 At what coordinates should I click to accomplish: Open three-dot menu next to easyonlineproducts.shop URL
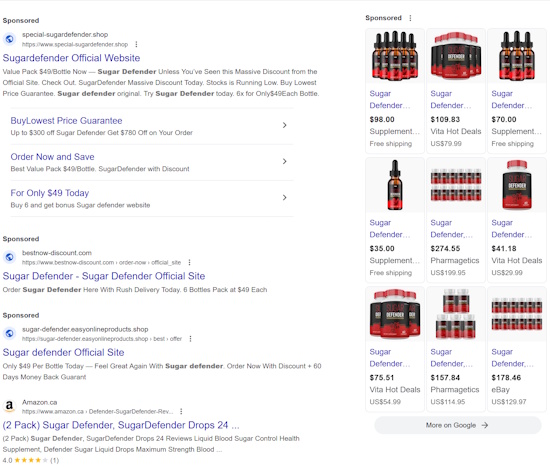(x=190, y=339)
